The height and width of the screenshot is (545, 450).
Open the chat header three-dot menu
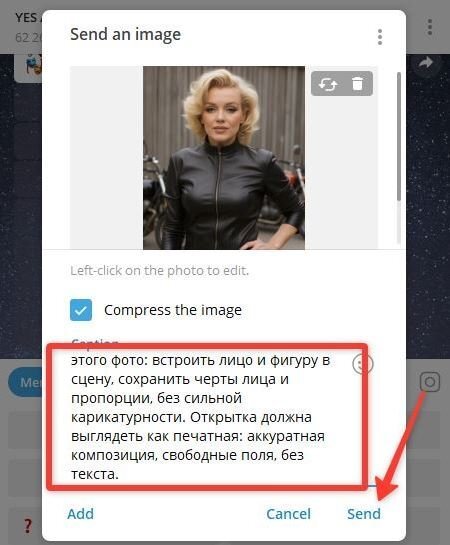[430, 27]
